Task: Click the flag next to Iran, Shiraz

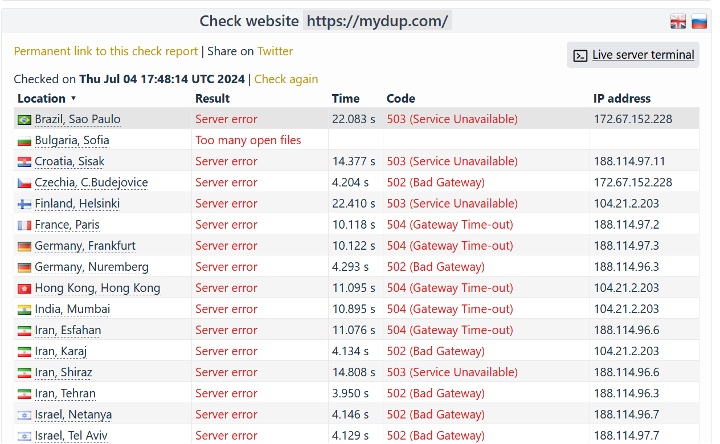Action: [x=24, y=373]
